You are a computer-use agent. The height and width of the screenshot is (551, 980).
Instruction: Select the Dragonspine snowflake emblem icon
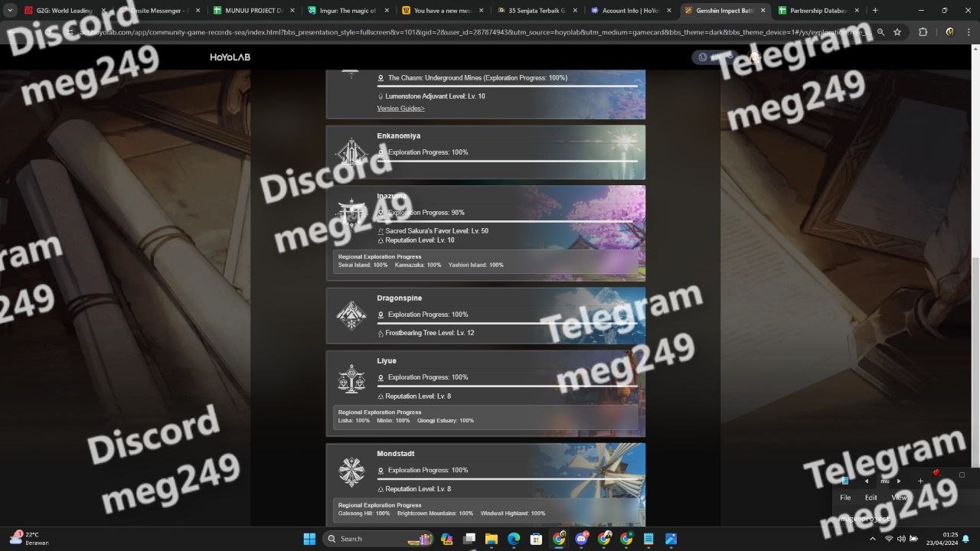pyautogui.click(x=351, y=315)
